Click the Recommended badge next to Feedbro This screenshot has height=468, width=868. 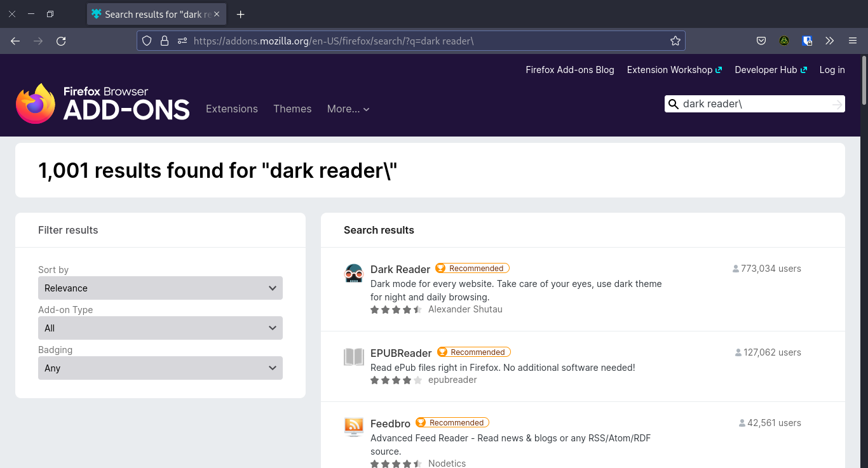[x=452, y=423]
